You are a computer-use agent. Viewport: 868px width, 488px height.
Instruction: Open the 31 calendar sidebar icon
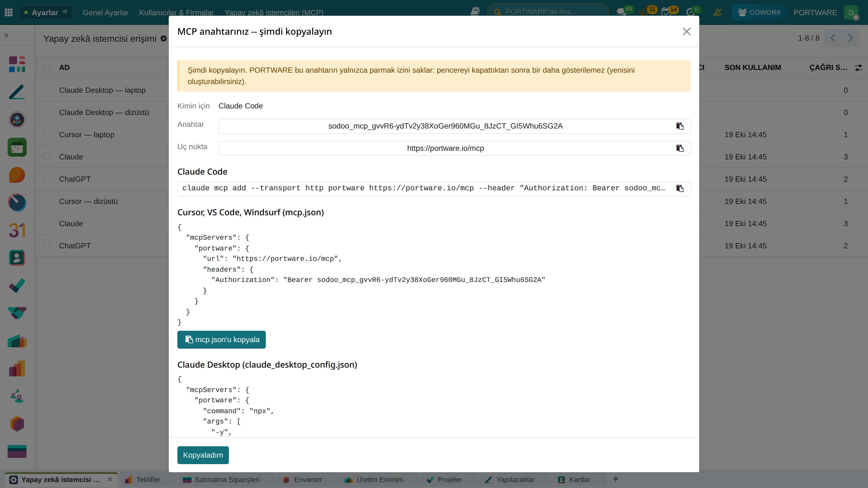[17, 230]
